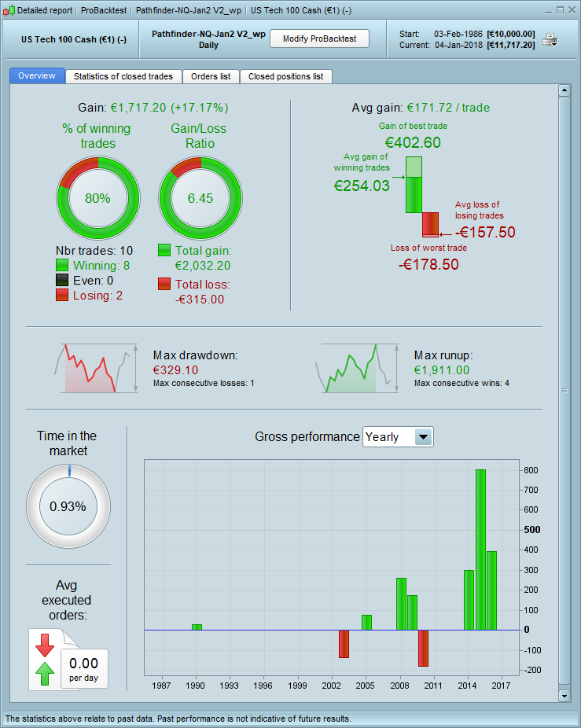The width and height of the screenshot is (581, 728).
Task: Click the black Even legend square
Action: tap(62, 280)
